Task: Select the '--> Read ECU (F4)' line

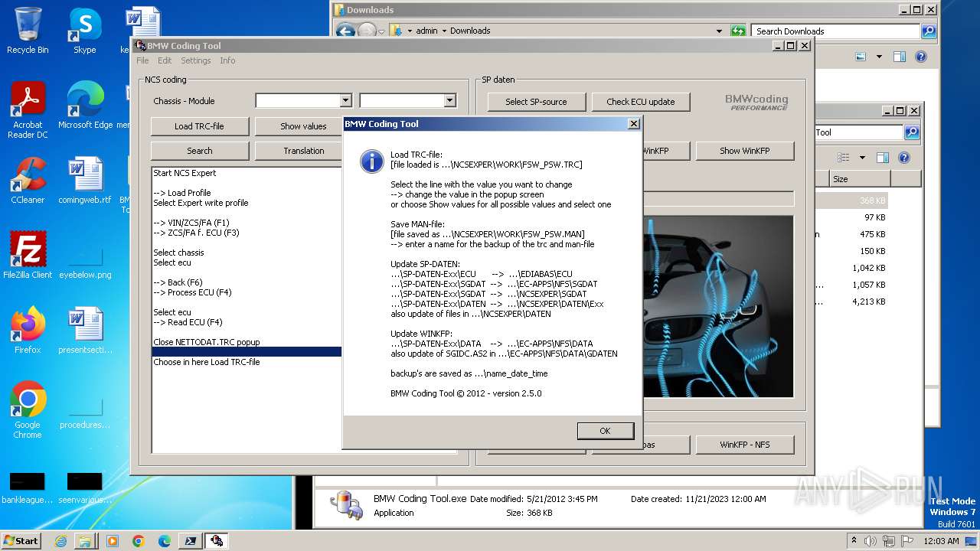Action: coord(188,322)
